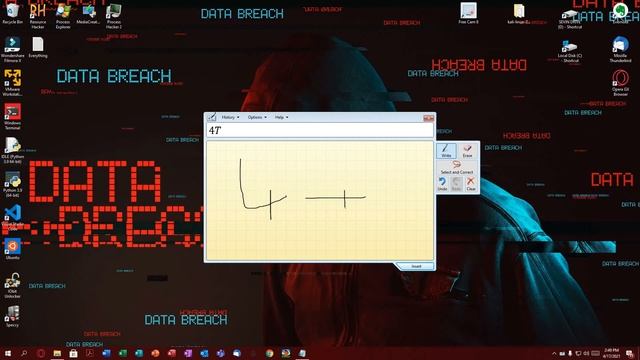Screen dimensions: 640x360
Task: Open the History menu
Action: [x=230, y=117]
